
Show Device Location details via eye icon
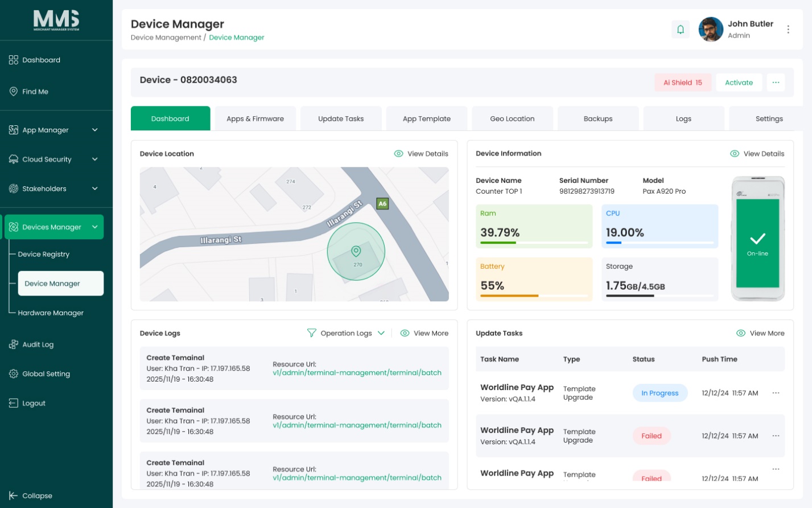398,154
